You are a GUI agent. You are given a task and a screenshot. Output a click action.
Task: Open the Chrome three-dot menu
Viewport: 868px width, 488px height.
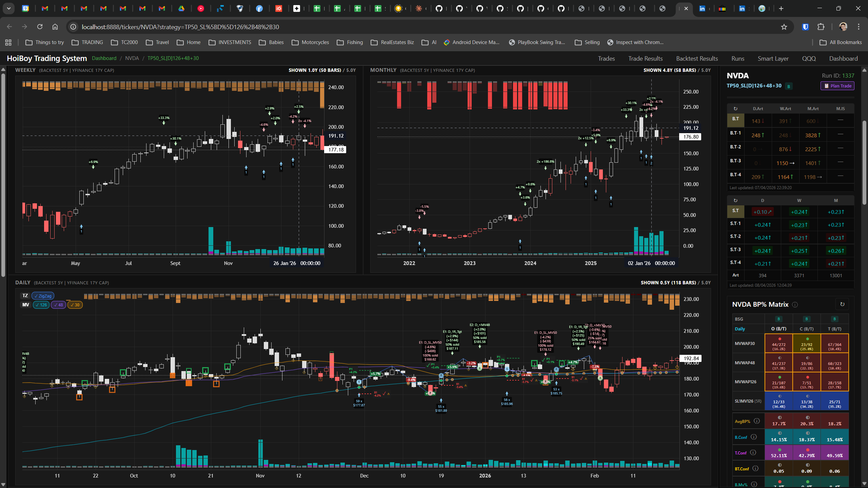[x=859, y=27]
